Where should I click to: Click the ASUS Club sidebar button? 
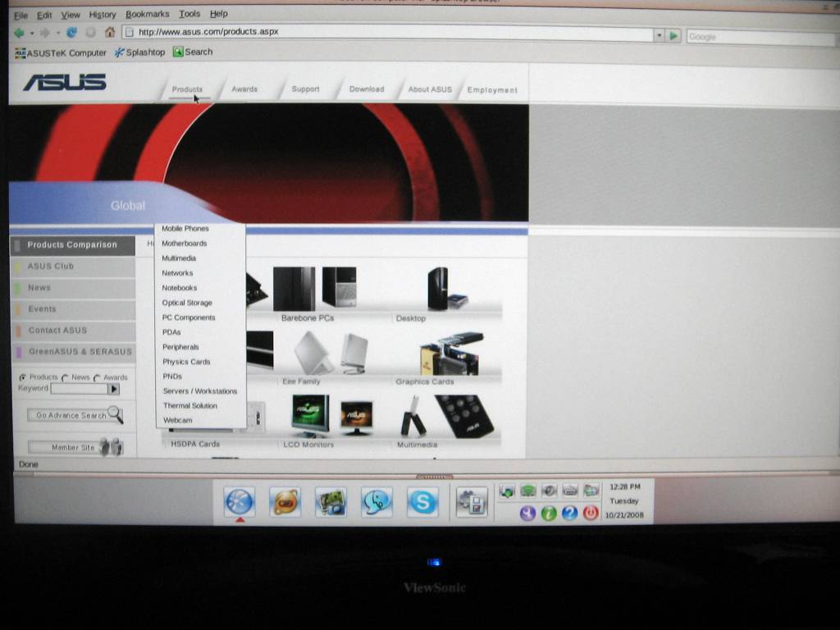pyautogui.click(x=73, y=267)
